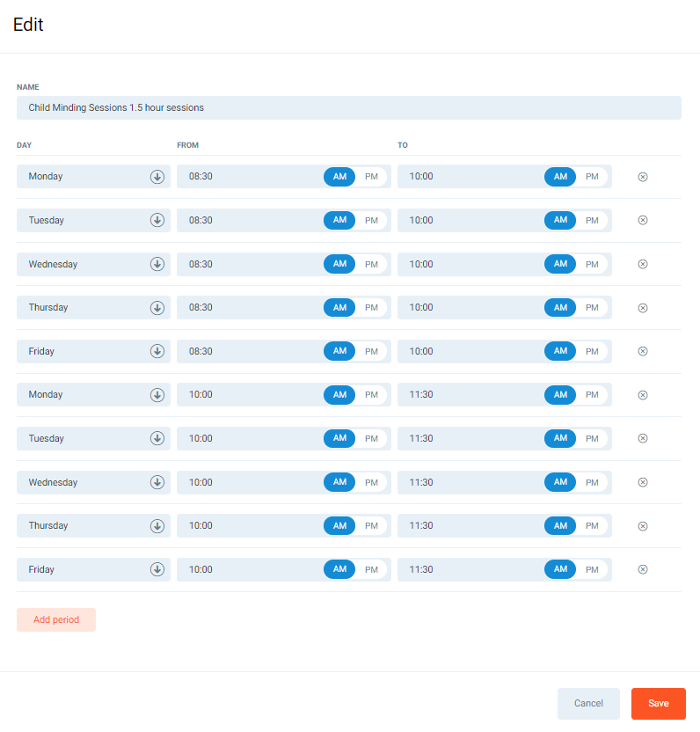Set Tuesday 08:30 row To time to PM
This screenshot has height=732, width=700.
point(592,220)
